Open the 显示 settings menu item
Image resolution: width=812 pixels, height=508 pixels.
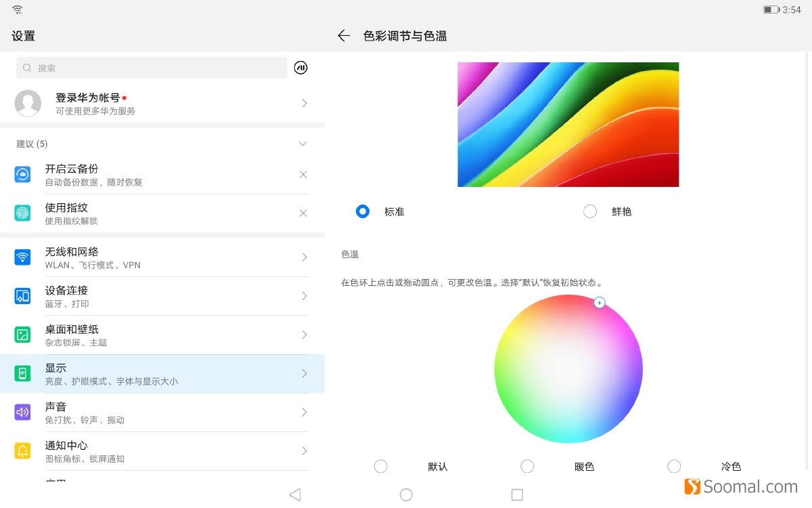[x=162, y=373]
